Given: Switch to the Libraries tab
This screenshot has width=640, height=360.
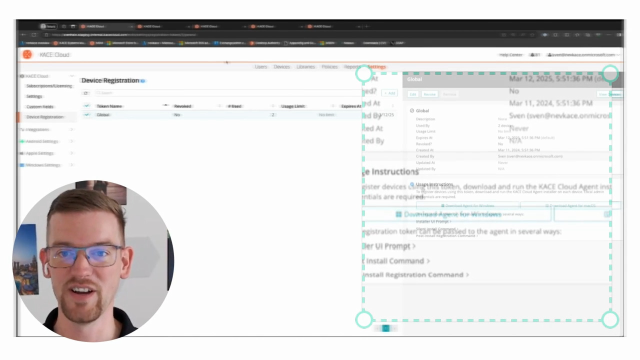Looking at the screenshot, I should [x=306, y=67].
